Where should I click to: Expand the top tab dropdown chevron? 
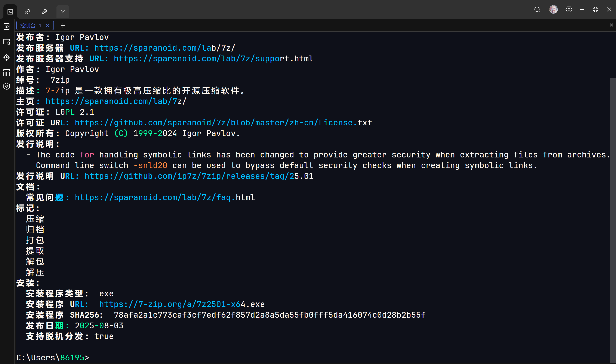click(x=63, y=12)
